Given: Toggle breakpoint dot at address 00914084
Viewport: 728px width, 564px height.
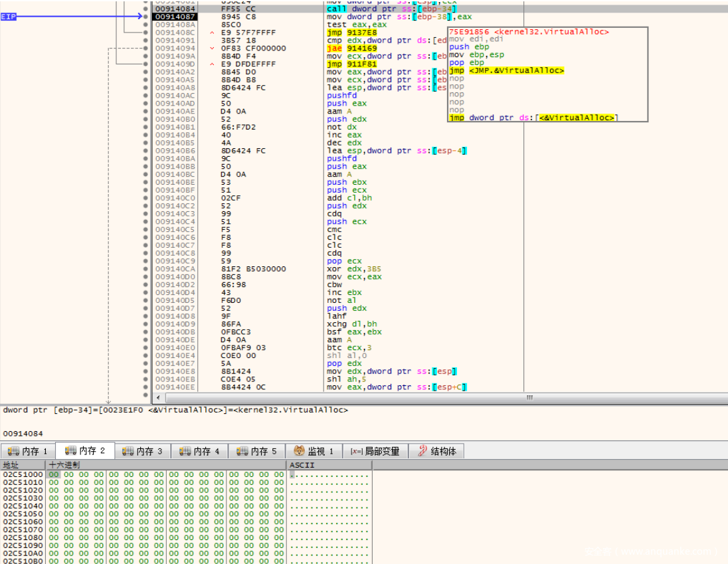Looking at the screenshot, I should pos(145,9).
